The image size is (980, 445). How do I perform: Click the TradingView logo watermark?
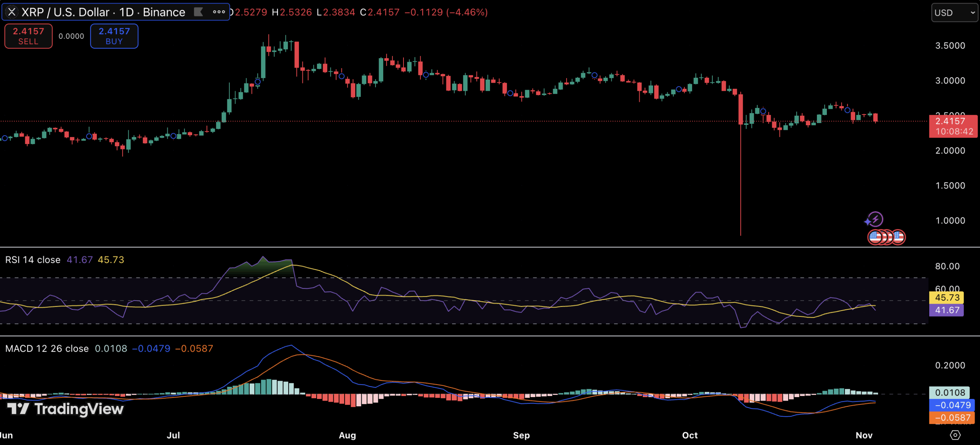[x=66, y=409]
